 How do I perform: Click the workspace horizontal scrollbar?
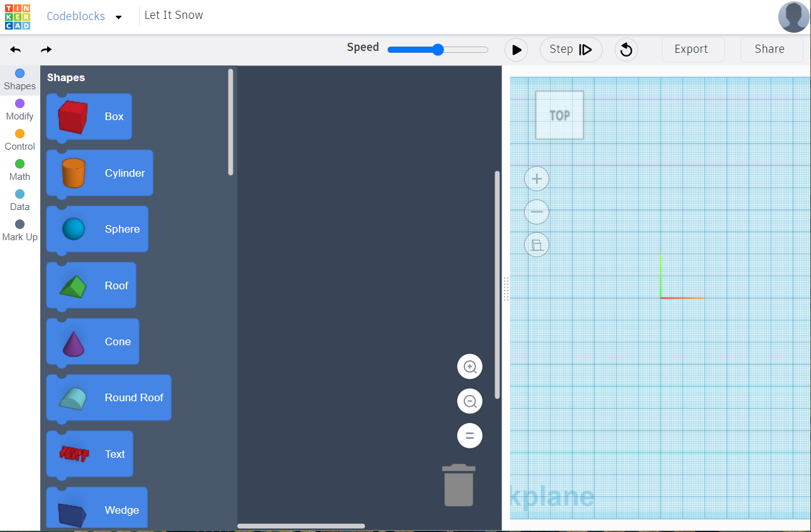[x=301, y=526]
